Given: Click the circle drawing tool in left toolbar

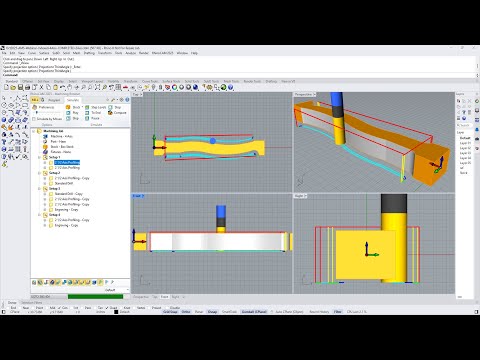Looking at the screenshot, I should point(4,105).
